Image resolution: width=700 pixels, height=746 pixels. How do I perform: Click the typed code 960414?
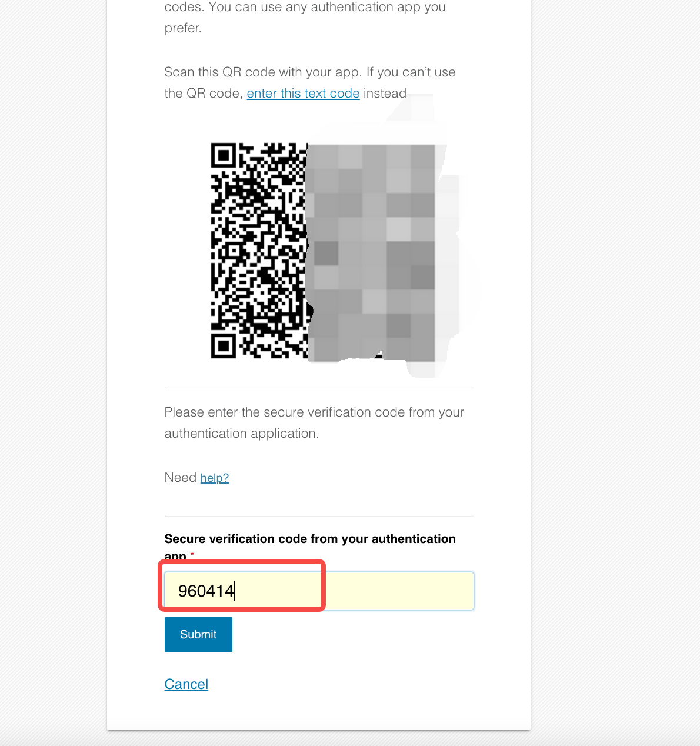206,591
